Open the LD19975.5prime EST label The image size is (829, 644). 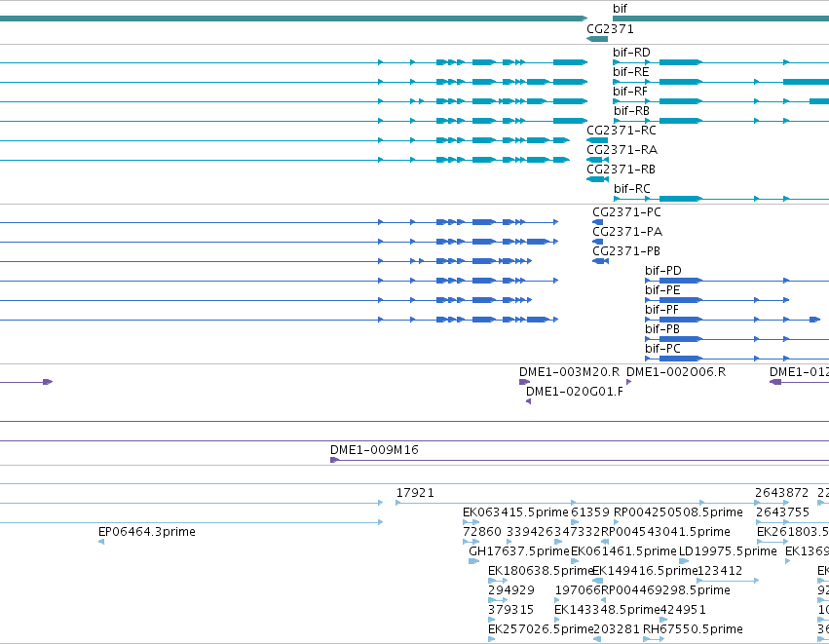pyautogui.click(x=728, y=551)
